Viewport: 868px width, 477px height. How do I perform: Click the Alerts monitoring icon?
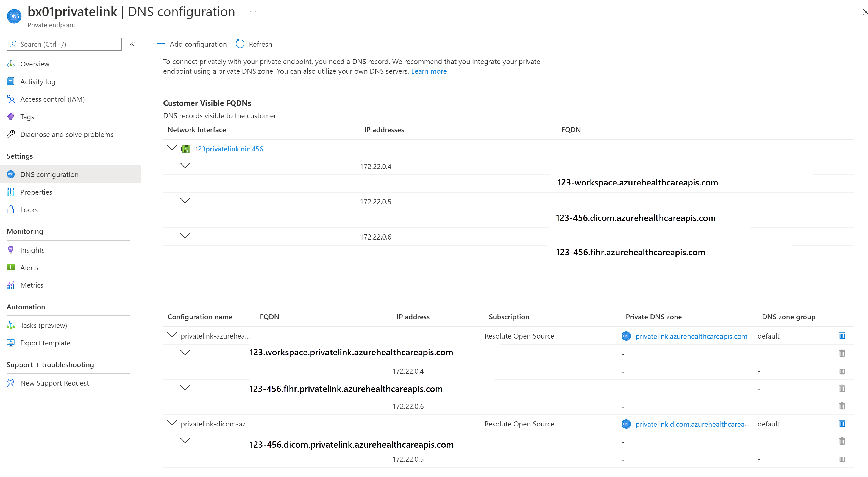click(10, 267)
